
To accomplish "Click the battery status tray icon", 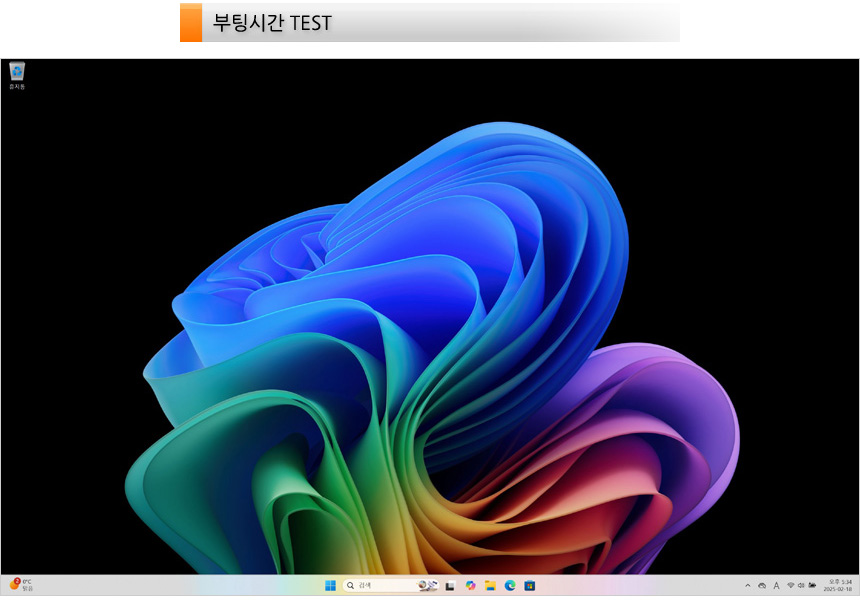I will click(x=812, y=585).
